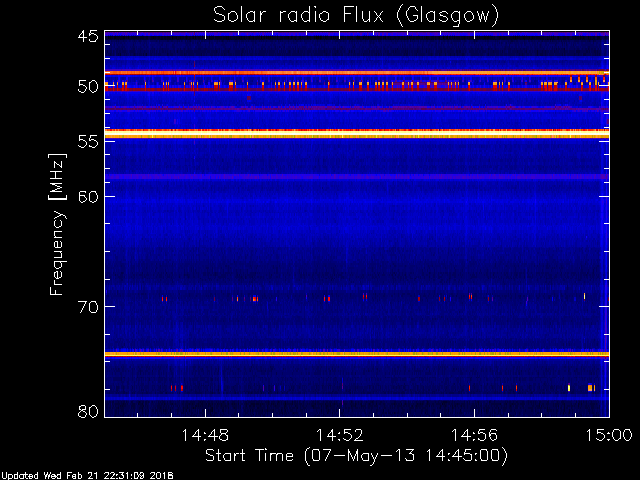Click the Frequency [MHz] axis label
The height and width of the screenshot is (480, 640).
(x=58, y=224)
